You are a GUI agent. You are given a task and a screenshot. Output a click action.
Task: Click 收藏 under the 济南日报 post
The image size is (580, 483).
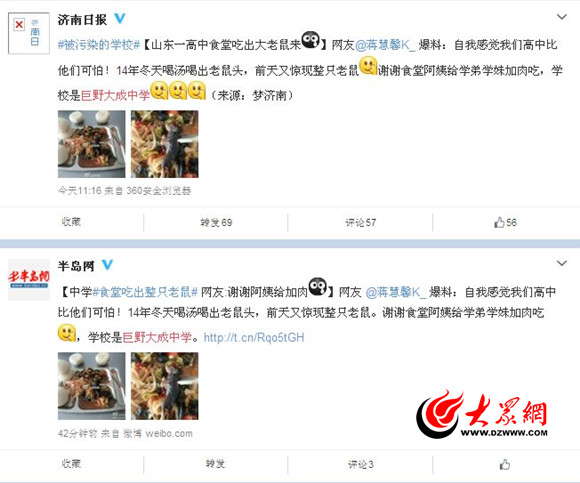click(71, 222)
